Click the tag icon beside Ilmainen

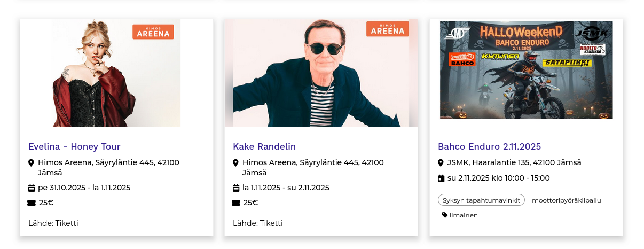[x=445, y=215]
